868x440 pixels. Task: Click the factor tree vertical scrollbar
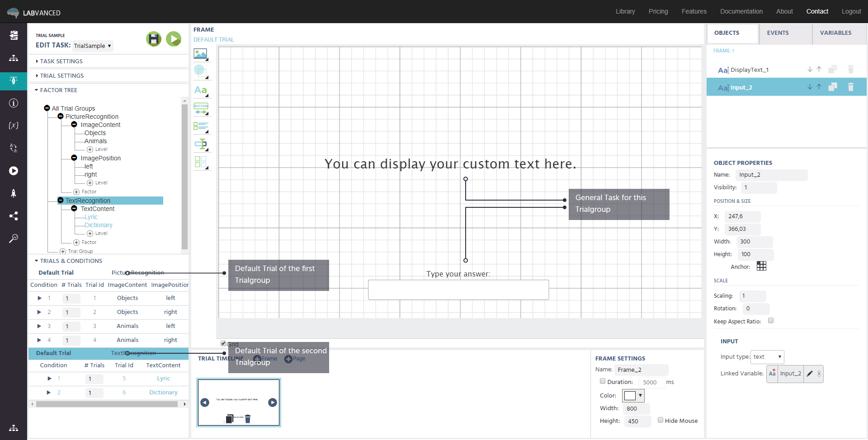(184, 176)
